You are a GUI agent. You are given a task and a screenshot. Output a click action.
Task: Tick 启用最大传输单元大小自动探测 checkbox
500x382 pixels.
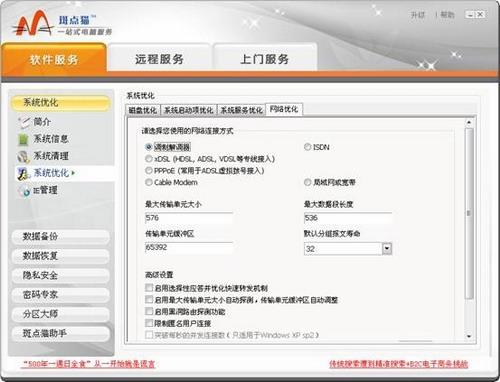(149, 300)
